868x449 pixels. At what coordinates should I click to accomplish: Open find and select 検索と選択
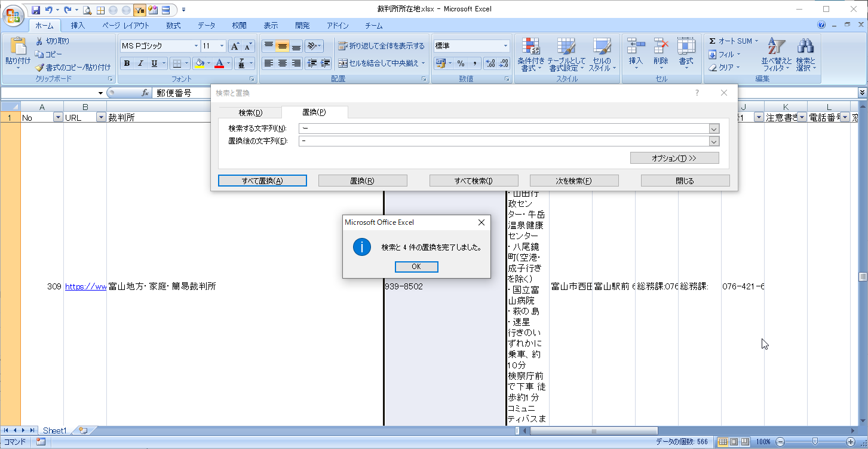point(806,55)
